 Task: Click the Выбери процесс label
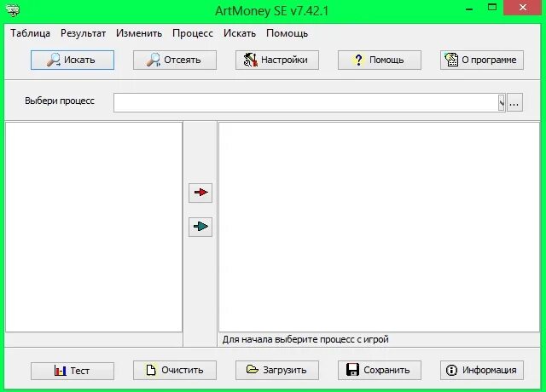click(60, 101)
